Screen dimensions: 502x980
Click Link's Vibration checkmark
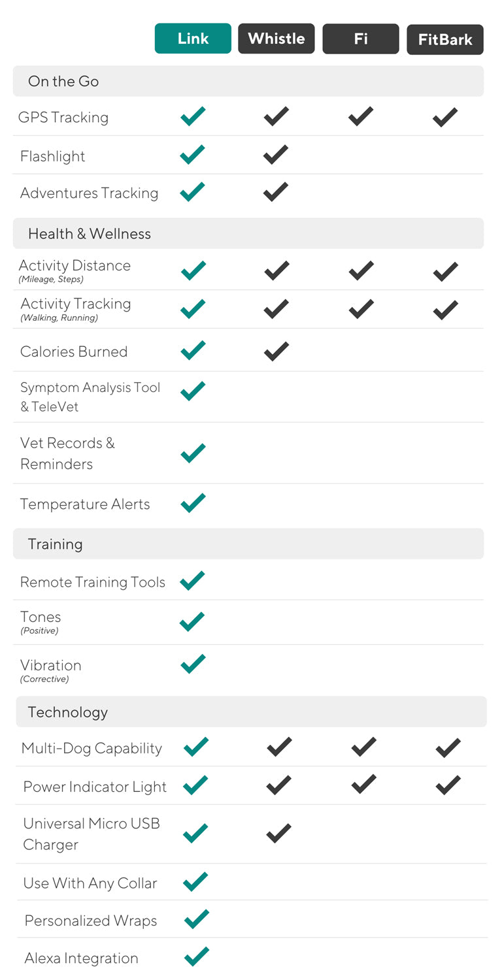tap(193, 664)
